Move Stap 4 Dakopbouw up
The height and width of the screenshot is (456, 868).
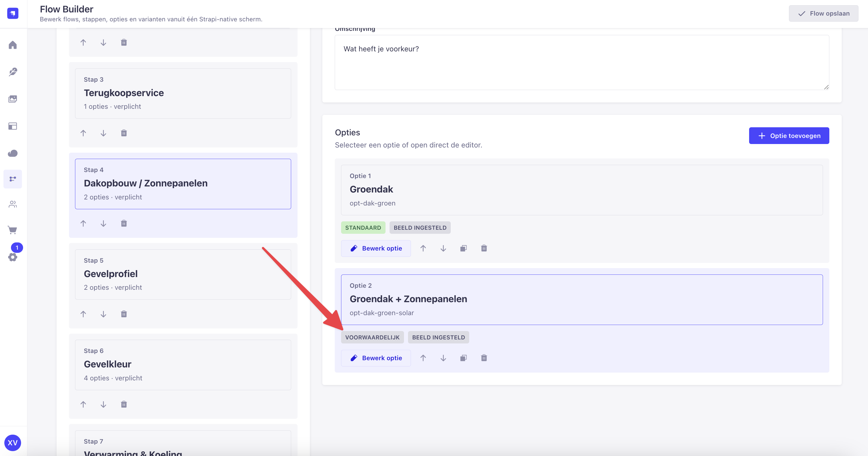83,223
